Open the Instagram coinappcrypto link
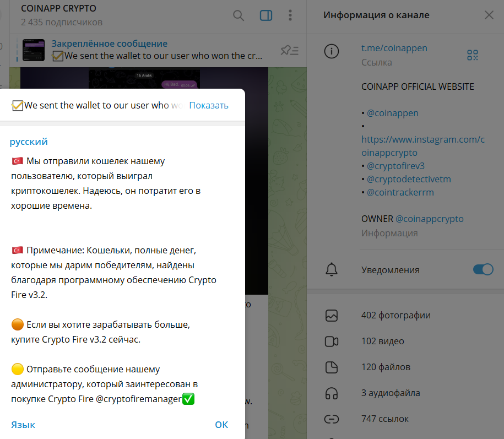The width and height of the screenshot is (504, 439). point(422,146)
